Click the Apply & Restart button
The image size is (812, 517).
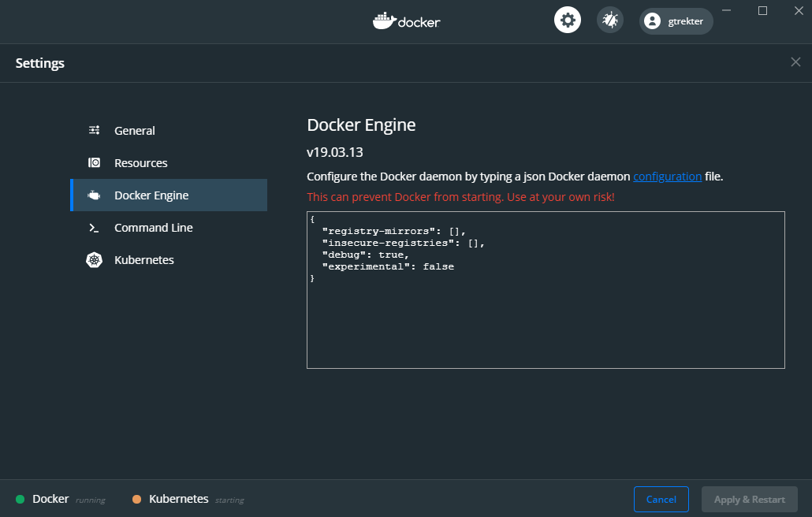(749, 500)
